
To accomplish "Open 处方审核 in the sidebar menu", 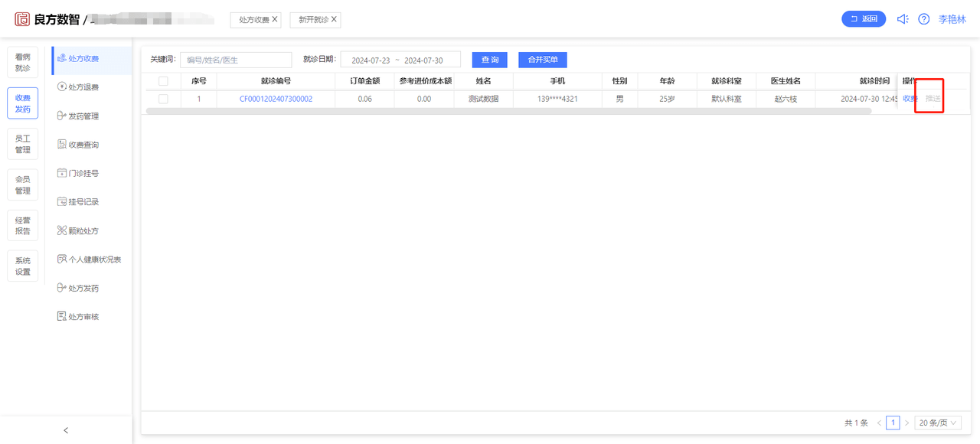I will pyautogui.click(x=78, y=317).
